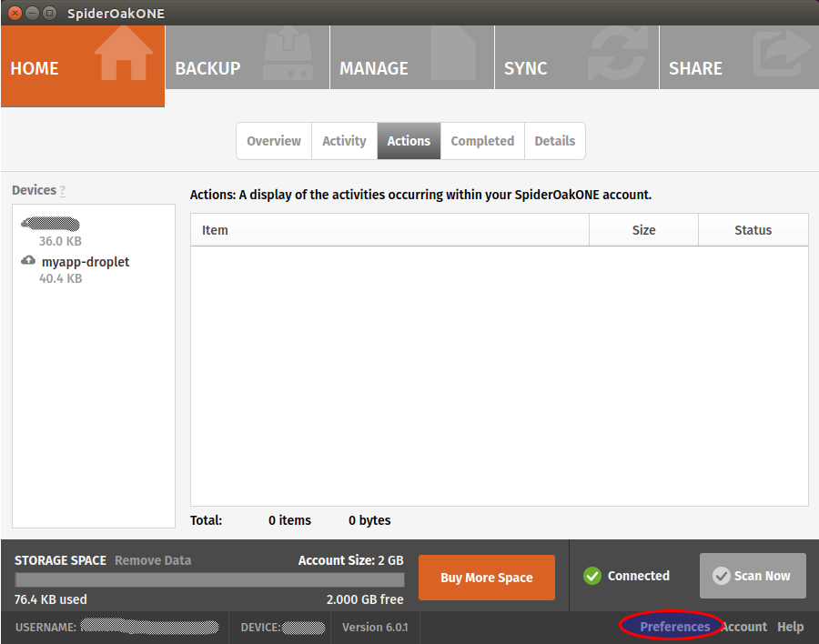This screenshot has width=819, height=644.
Task: Click the cloud icon beside myapp-droplet
Action: pos(28,260)
